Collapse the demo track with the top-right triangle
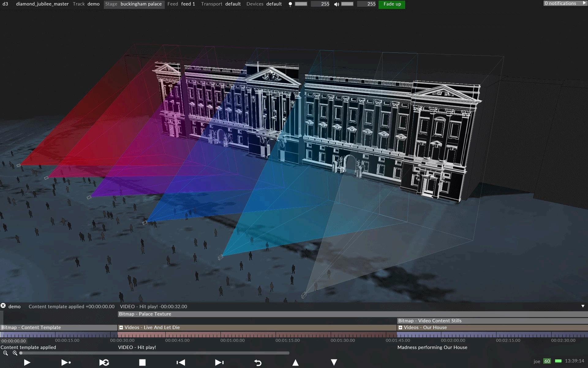588x368 pixels. coord(583,306)
